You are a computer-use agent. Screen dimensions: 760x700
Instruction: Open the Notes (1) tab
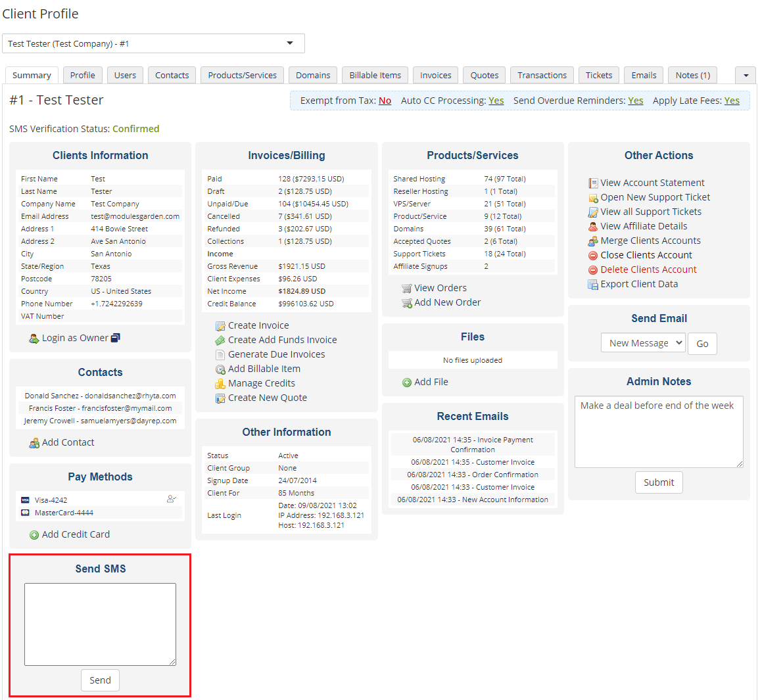(x=693, y=75)
